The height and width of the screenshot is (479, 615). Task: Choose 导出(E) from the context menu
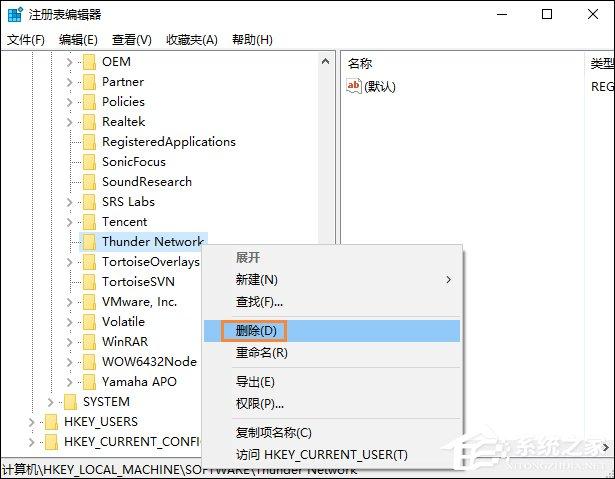point(255,382)
